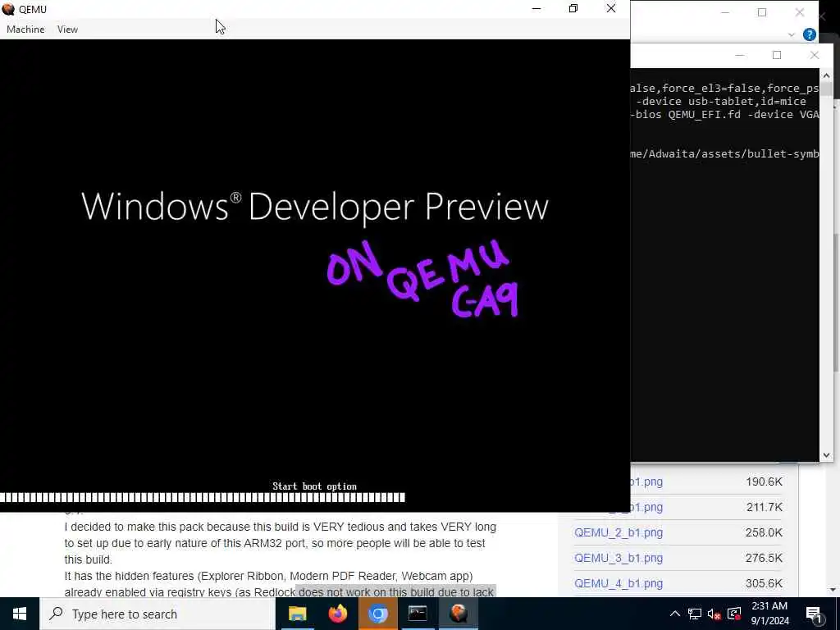The height and width of the screenshot is (630, 840).
Task: Restore down the QEMU window
Action: coord(573,8)
